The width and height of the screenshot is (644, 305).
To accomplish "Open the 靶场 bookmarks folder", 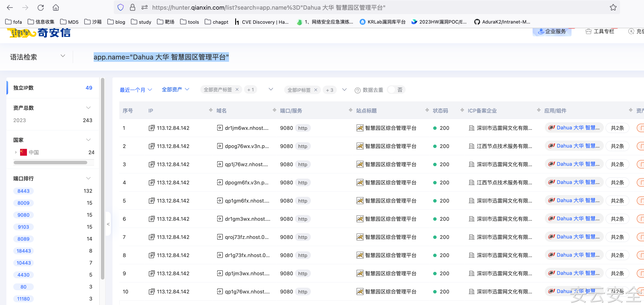I will pyautogui.click(x=165, y=22).
